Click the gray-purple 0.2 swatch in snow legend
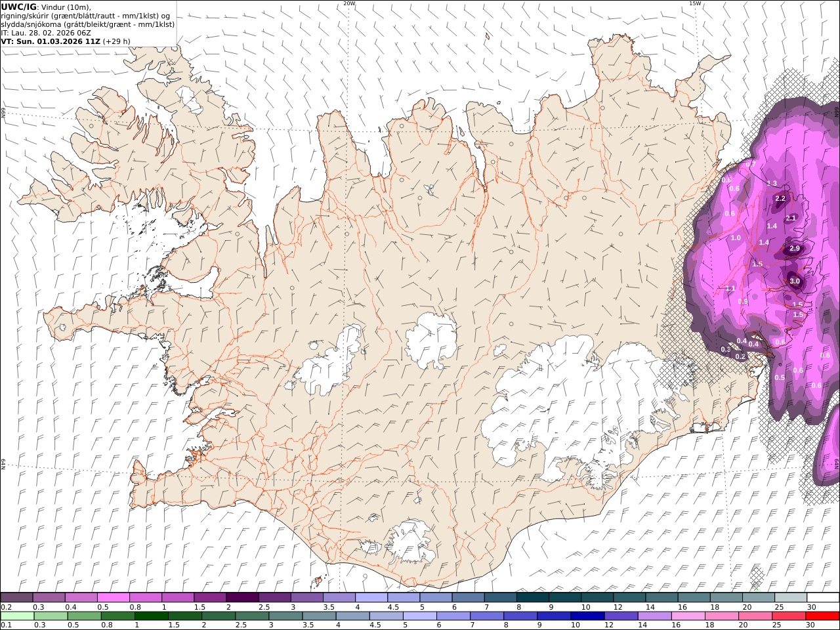840x630 pixels. tap(16, 597)
